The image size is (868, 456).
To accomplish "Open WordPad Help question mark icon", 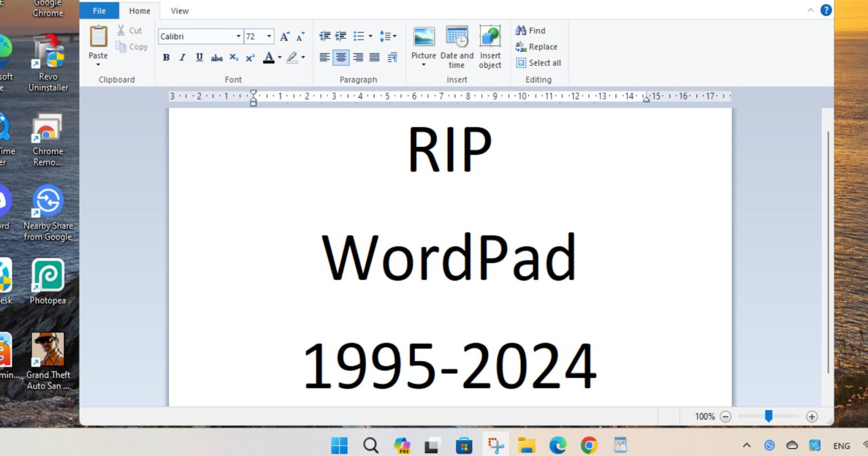I will click(826, 10).
